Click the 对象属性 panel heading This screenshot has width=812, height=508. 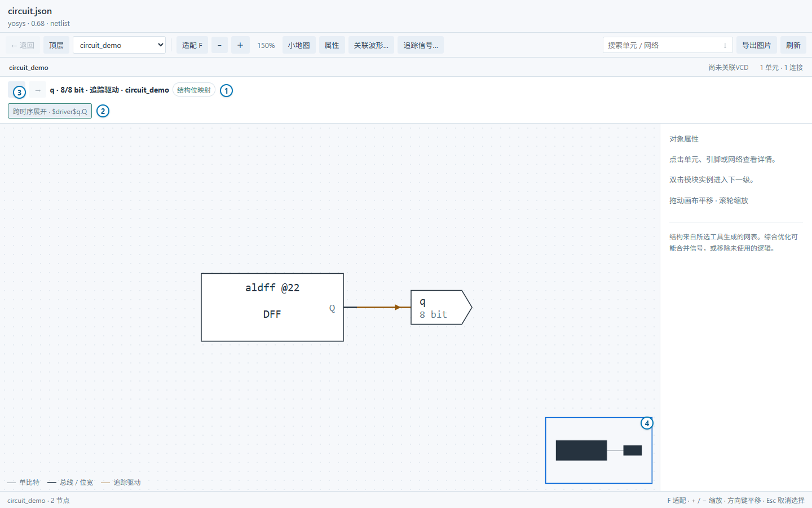(x=684, y=139)
